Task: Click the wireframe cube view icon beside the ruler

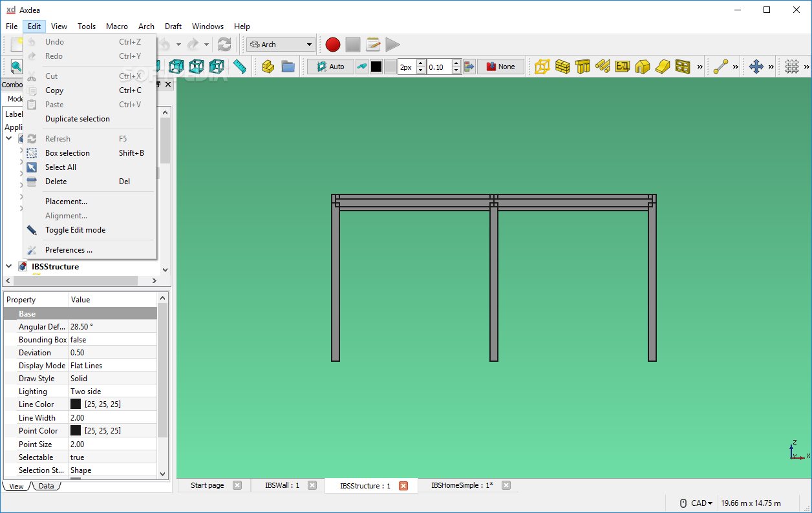Action: tap(217, 67)
